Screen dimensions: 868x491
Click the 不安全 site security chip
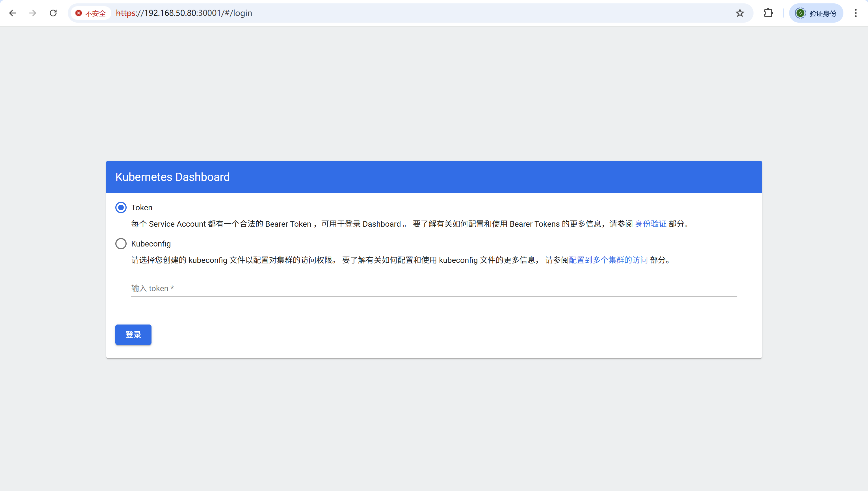[95, 13]
